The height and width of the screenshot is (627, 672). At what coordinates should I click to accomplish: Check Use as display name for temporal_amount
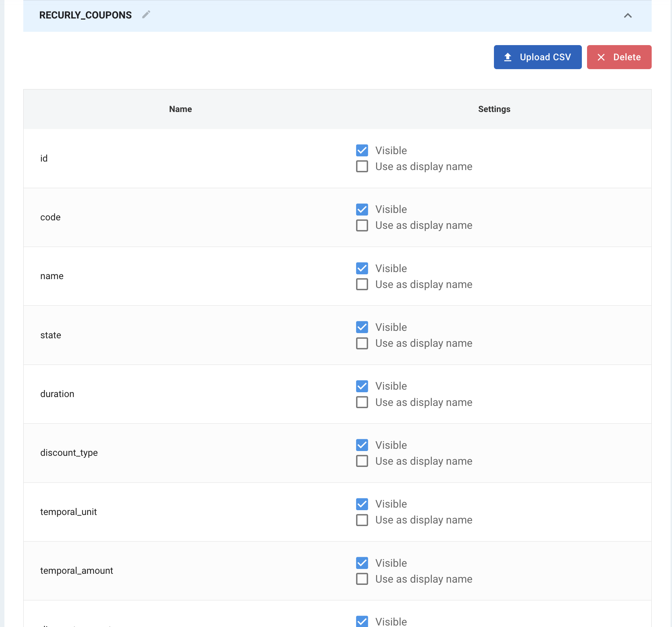(x=362, y=579)
